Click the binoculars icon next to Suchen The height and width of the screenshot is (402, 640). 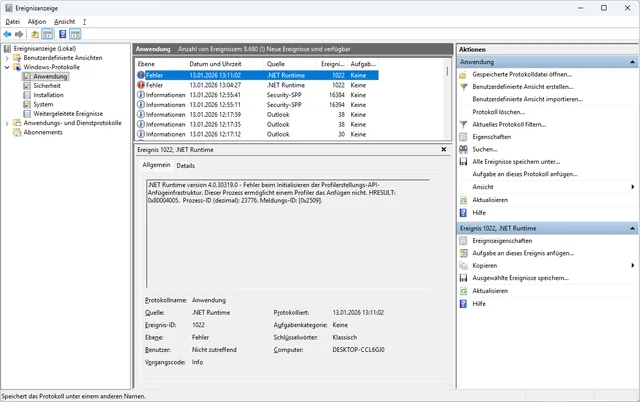pos(465,149)
